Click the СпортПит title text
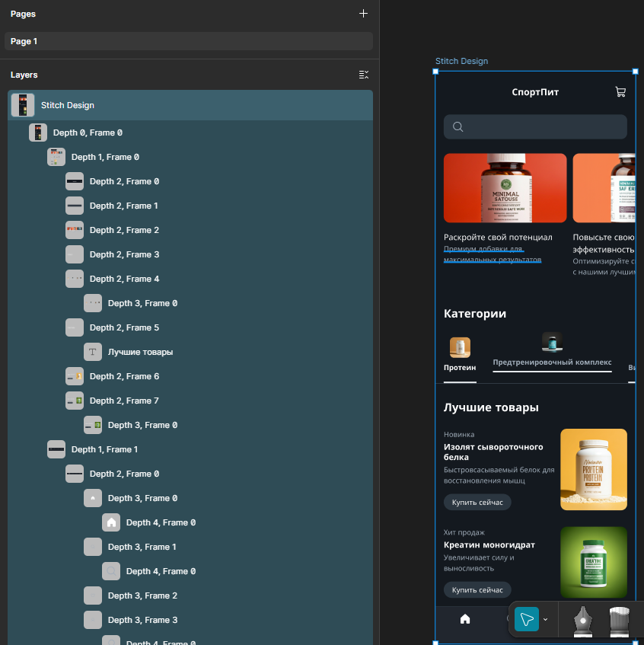This screenshot has width=644, height=645. (535, 92)
